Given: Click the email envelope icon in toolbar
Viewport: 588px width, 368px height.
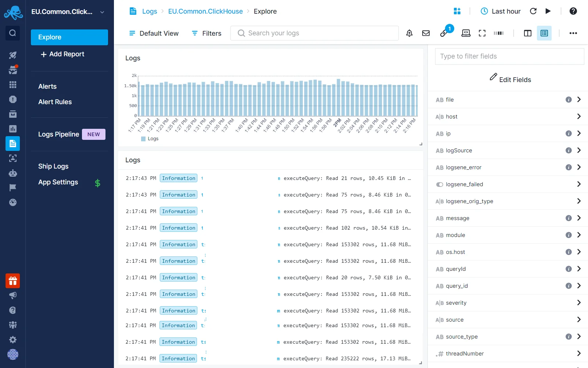Looking at the screenshot, I should click(x=426, y=33).
